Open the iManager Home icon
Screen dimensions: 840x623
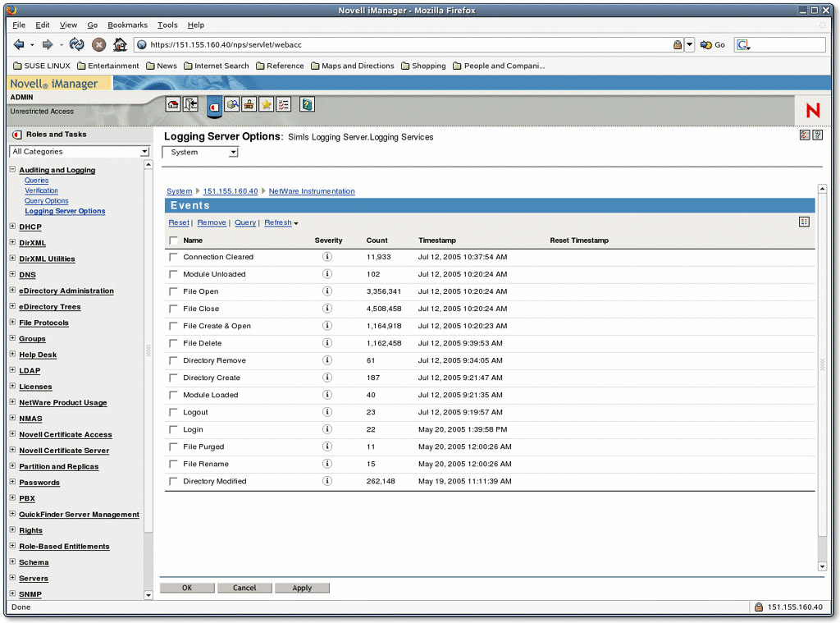click(172, 104)
